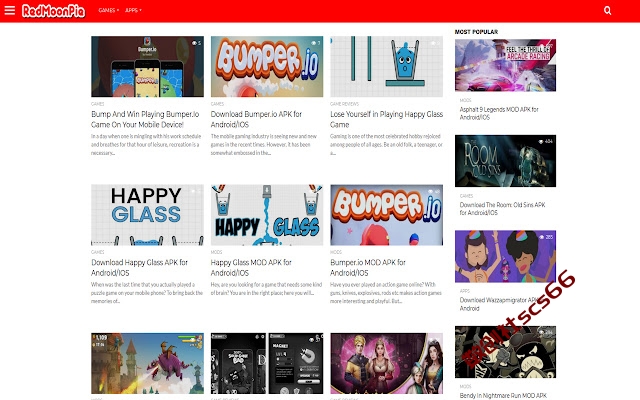The image size is (640, 400).
Task: Click GAME REVIEWS tag above 'Lose Yourself'
Action: (344, 104)
